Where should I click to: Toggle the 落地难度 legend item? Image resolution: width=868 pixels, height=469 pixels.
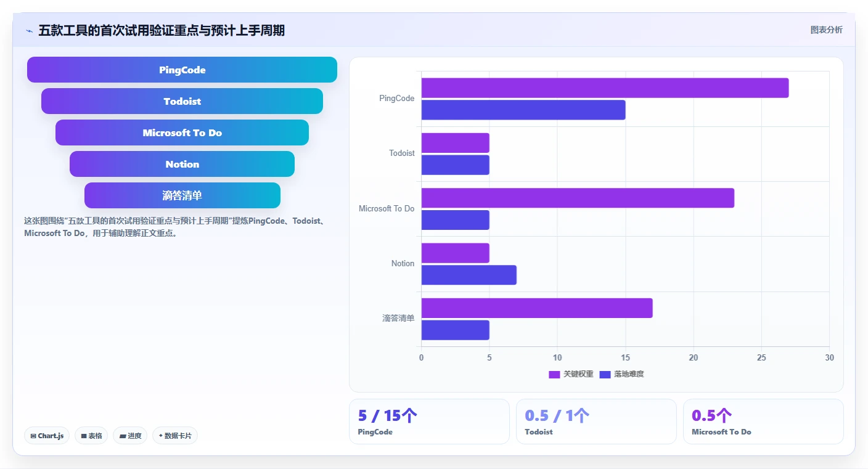tap(621, 374)
